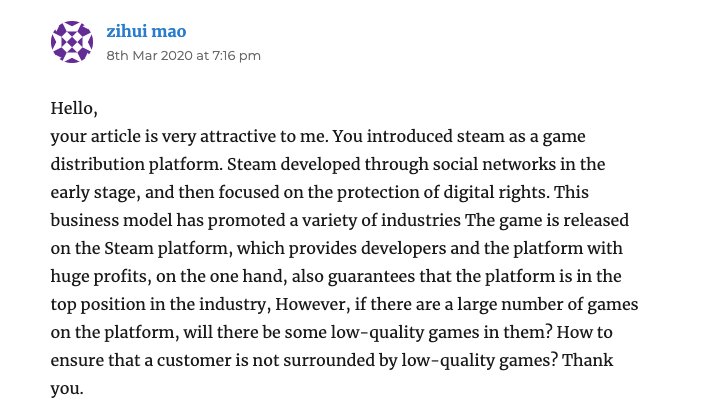The image size is (712, 407).
Task: Open the zihui mao author name link
Action: coord(146,32)
